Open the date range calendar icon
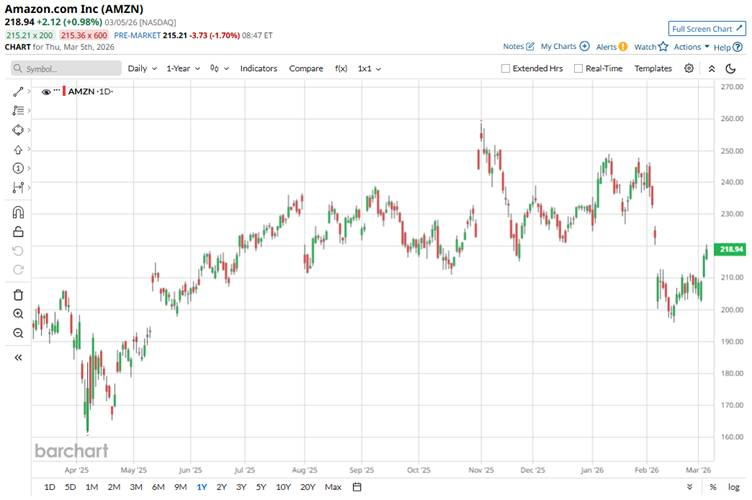The image size is (752, 500). (x=357, y=487)
